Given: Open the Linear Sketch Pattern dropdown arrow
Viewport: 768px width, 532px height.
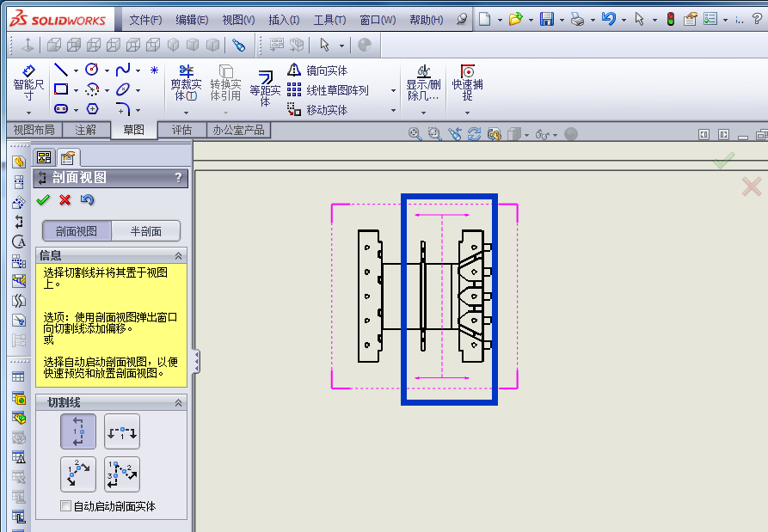Looking at the screenshot, I should click(x=393, y=90).
